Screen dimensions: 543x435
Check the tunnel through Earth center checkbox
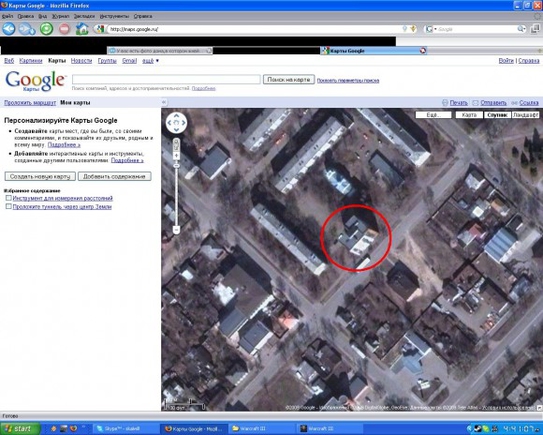click(x=8, y=206)
